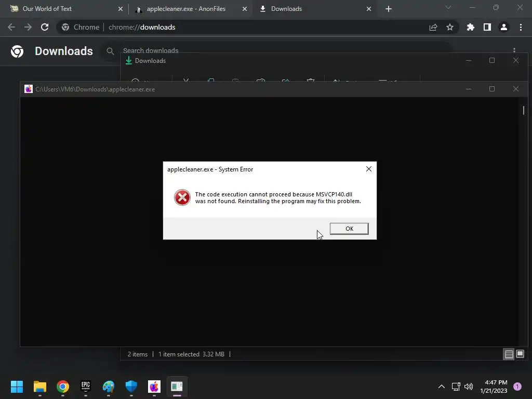Select applecleaner app in the taskbar
The image size is (532, 399).
(x=154, y=387)
